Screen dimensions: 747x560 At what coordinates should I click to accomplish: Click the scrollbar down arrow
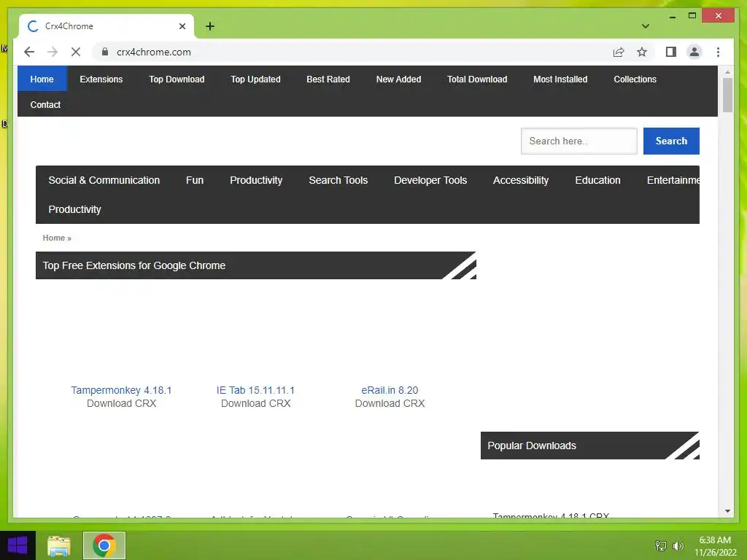click(727, 511)
